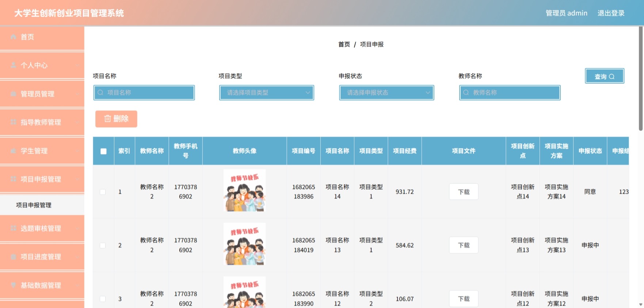
Task: Click the 管理员 admin account label
Action: 567,13
